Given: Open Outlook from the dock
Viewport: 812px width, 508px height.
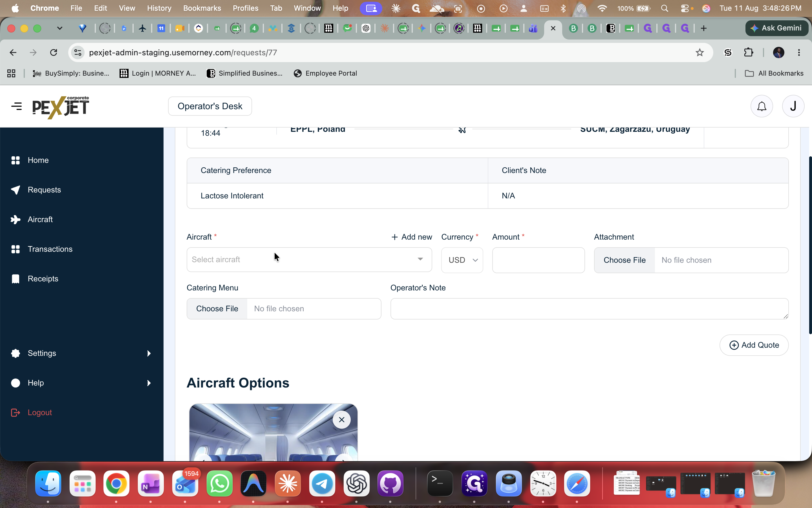Looking at the screenshot, I should 185,483.
